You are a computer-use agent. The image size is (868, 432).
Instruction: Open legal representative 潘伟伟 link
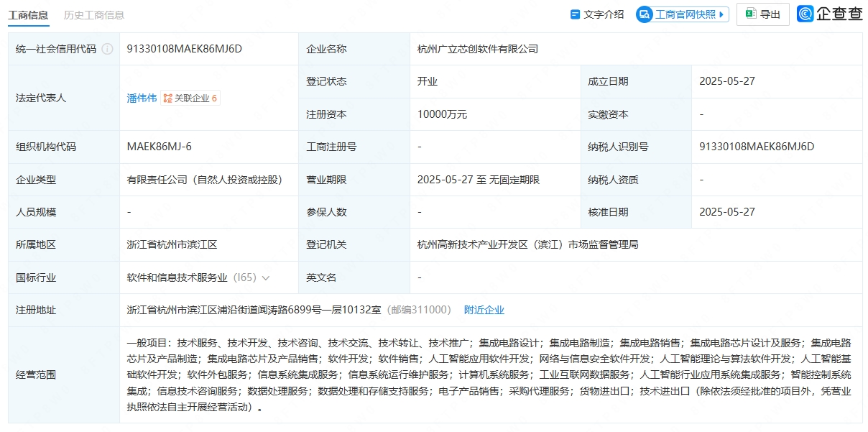(142, 98)
